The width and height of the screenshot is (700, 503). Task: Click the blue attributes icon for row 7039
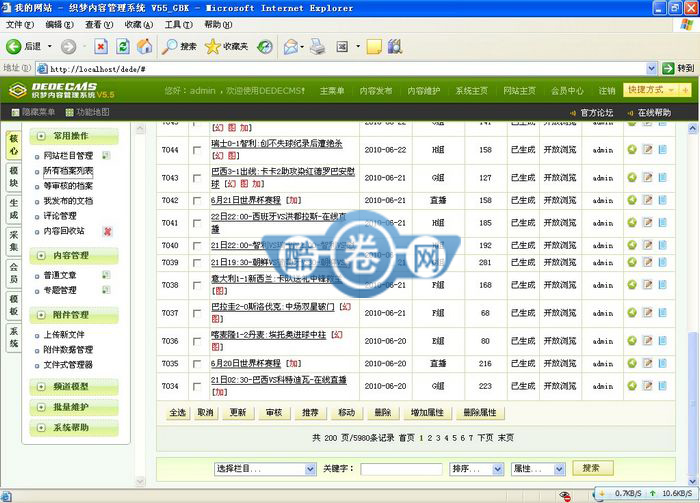point(662,262)
